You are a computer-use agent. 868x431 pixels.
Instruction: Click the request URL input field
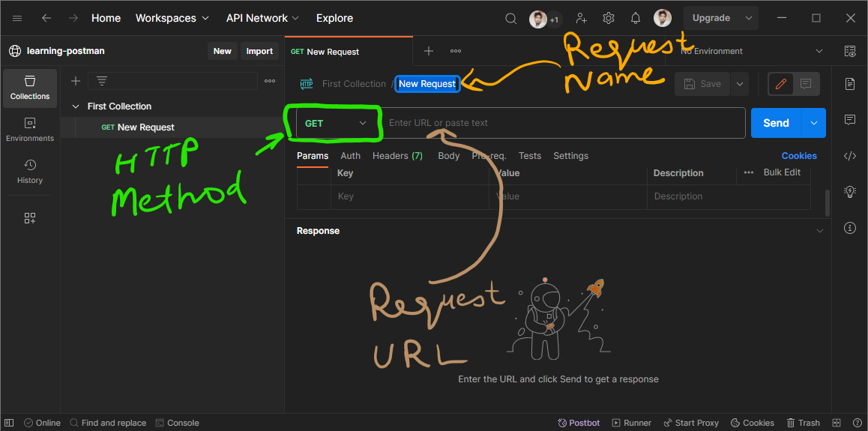click(x=564, y=123)
